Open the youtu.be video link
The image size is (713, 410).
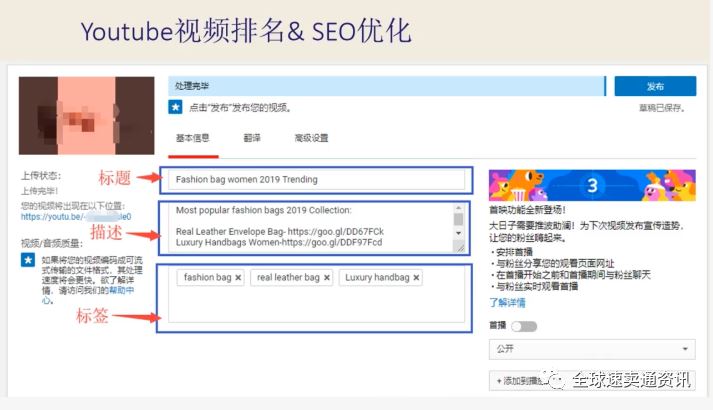click(76, 217)
